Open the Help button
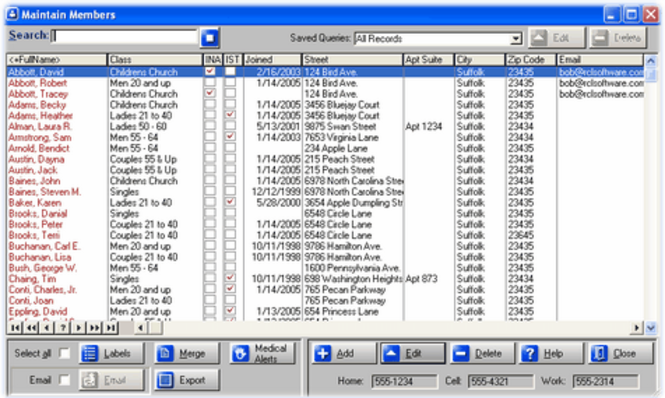Image resolution: width=665 pixels, height=398 pixels. coord(551,353)
